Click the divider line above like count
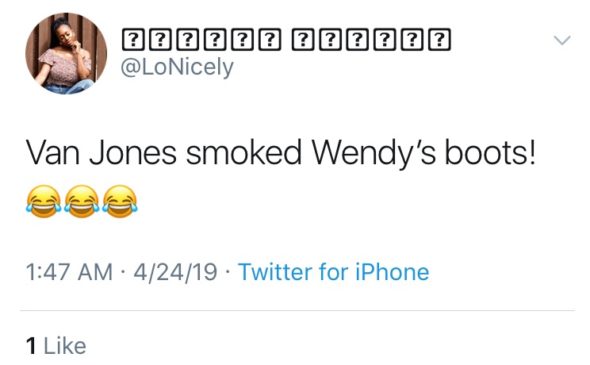590x365 pixels. (x=297, y=310)
